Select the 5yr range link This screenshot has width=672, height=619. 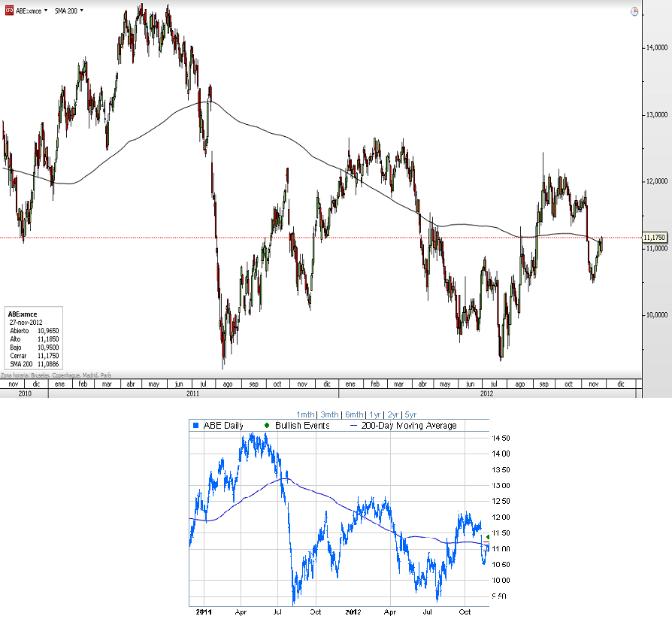(410, 414)
